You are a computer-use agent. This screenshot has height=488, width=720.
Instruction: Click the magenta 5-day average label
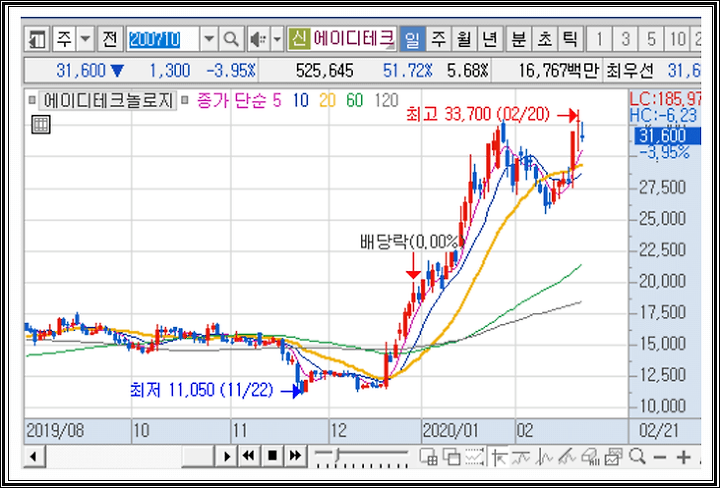[276, 100]
